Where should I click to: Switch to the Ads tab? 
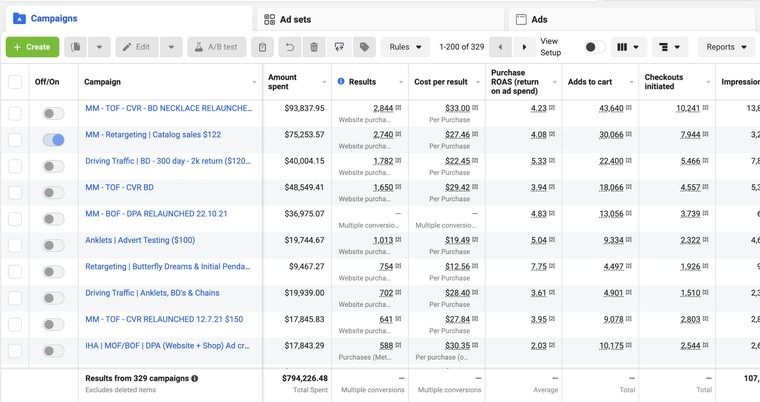[x=539, y=19]
